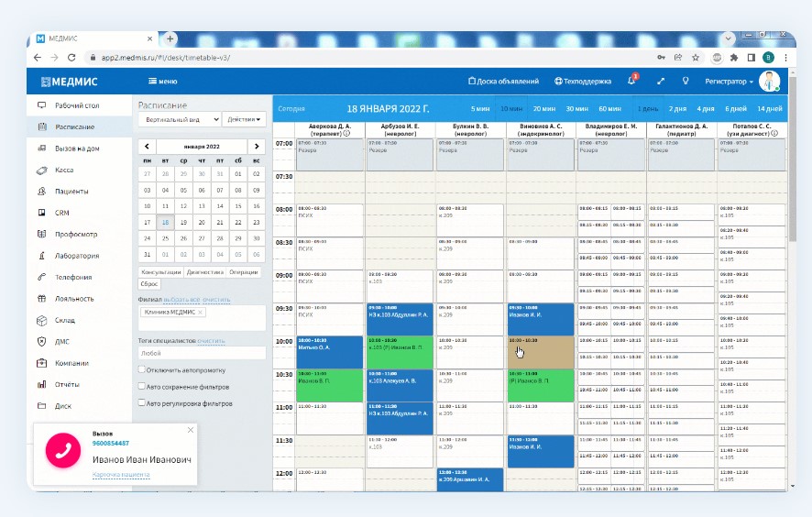Click the Сброс button

click(x=149, y=284)
